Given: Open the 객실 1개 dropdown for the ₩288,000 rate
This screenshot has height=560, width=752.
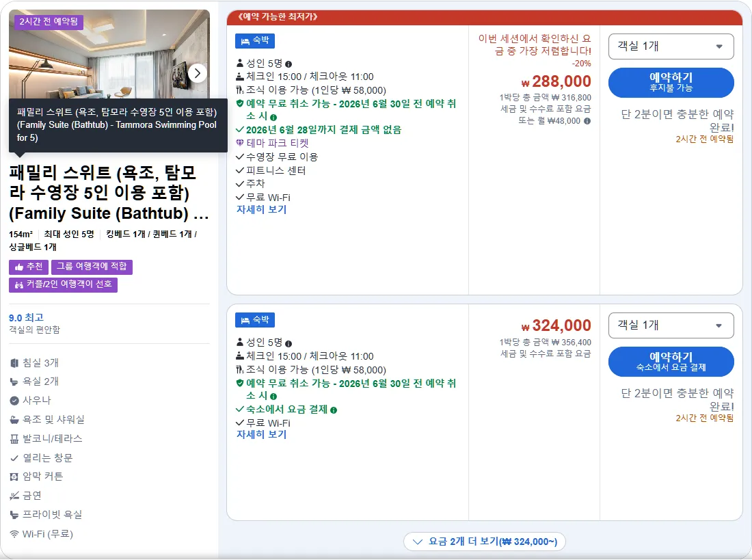Looking at the screenshot, I should point(671,46).
